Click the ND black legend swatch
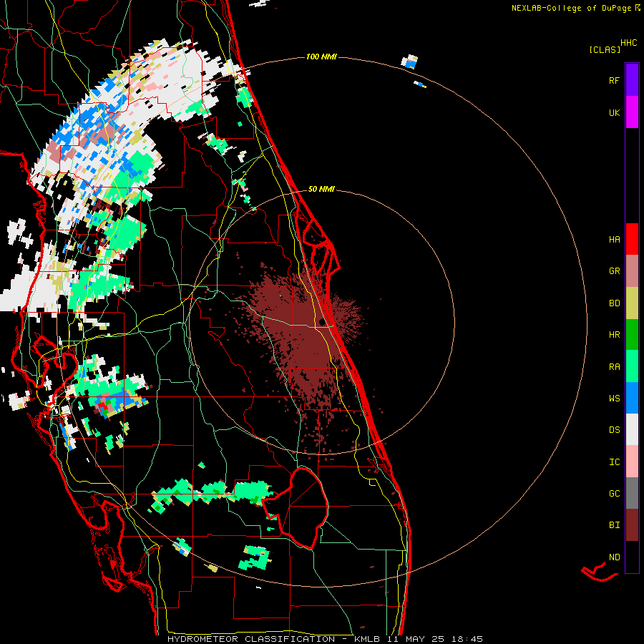644x644 pixels. pyautogui.click(x=632, y=557)
